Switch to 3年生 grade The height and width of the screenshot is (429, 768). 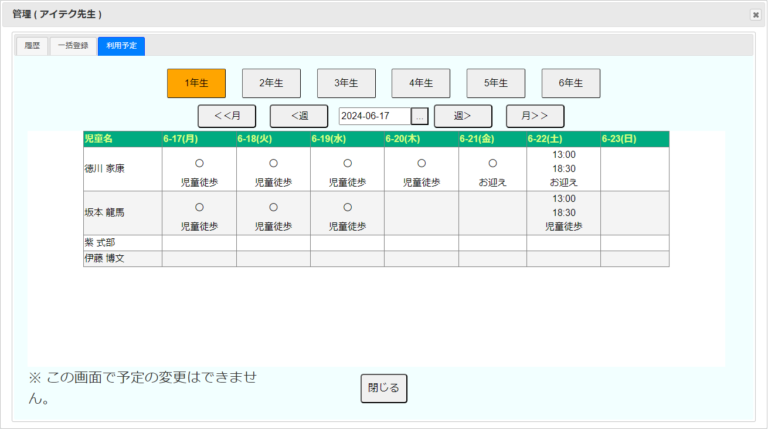346,83
